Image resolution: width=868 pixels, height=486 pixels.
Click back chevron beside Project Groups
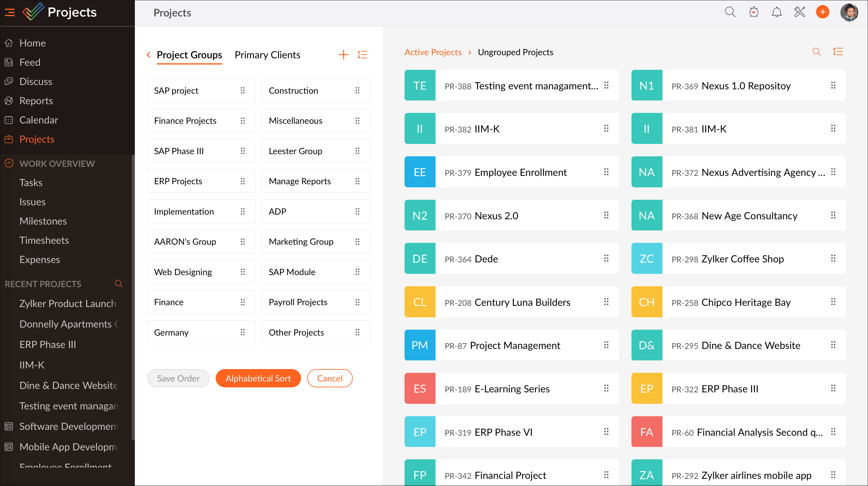[x=148, y=55]
